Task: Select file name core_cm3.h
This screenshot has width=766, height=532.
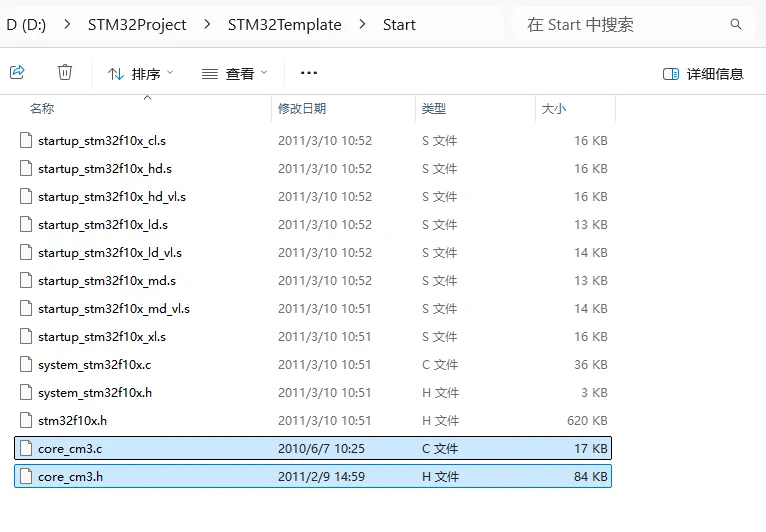Action: [x=70, y=477]
